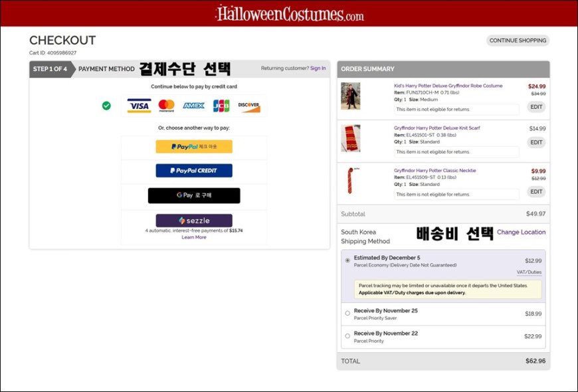Click the $18.99 Priority Saver price
578x392 pixels.
pyautogui.click(x=533, y=314)
